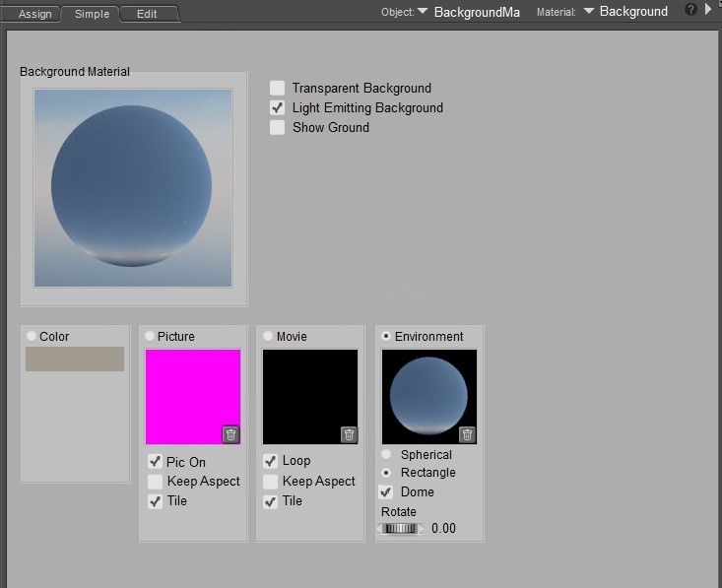Click the panel options arrow at top right
The height and width of the screenshot is (588, 722).
tap(708, 10)
